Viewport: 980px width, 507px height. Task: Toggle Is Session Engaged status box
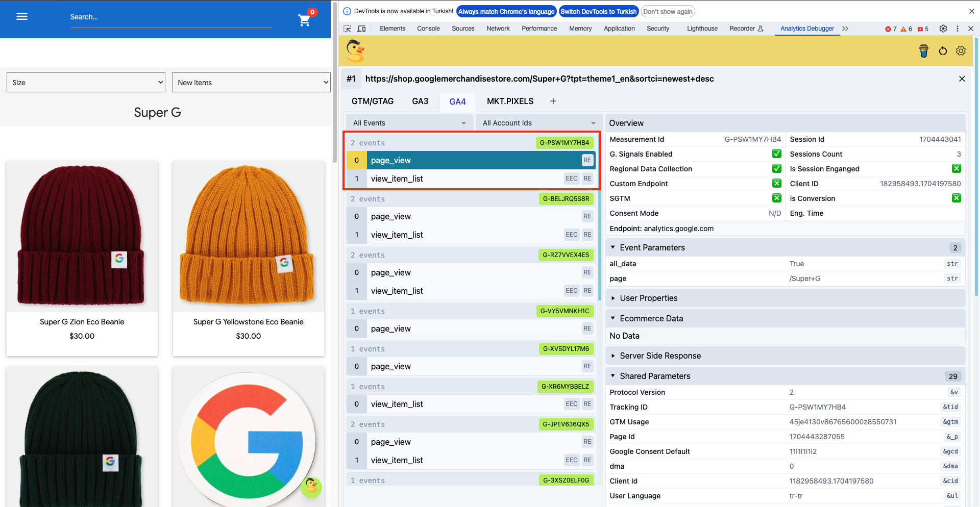(957, 169)
